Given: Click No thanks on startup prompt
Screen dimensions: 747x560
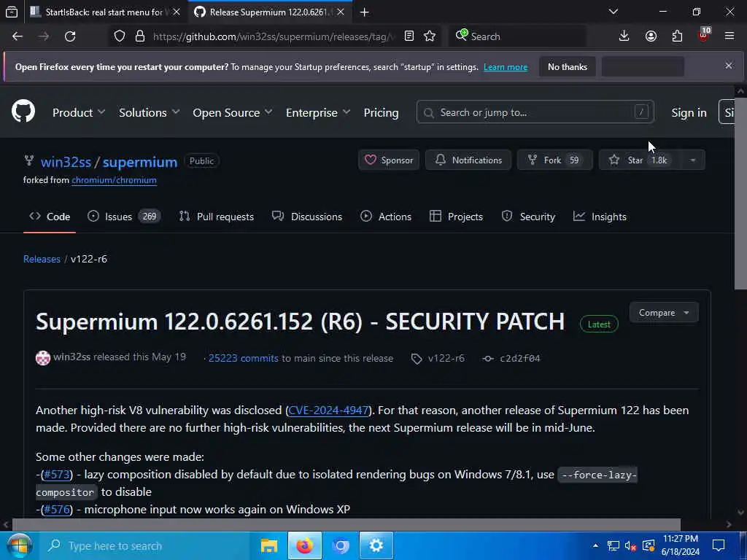Looking at the screenshot, I should click(568, 66).
